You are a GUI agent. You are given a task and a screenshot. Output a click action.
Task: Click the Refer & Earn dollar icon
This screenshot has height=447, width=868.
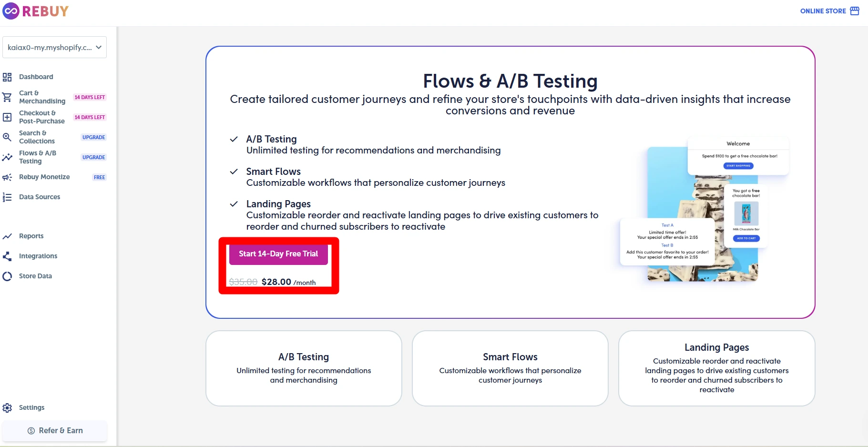point(31,430)
